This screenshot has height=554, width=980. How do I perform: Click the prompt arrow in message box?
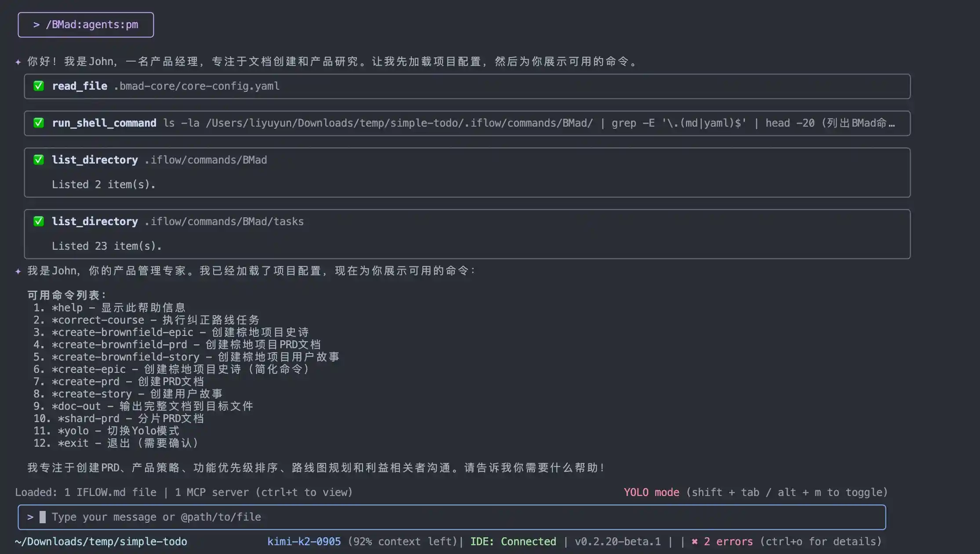pyautogui.click(x=30, y=517)
